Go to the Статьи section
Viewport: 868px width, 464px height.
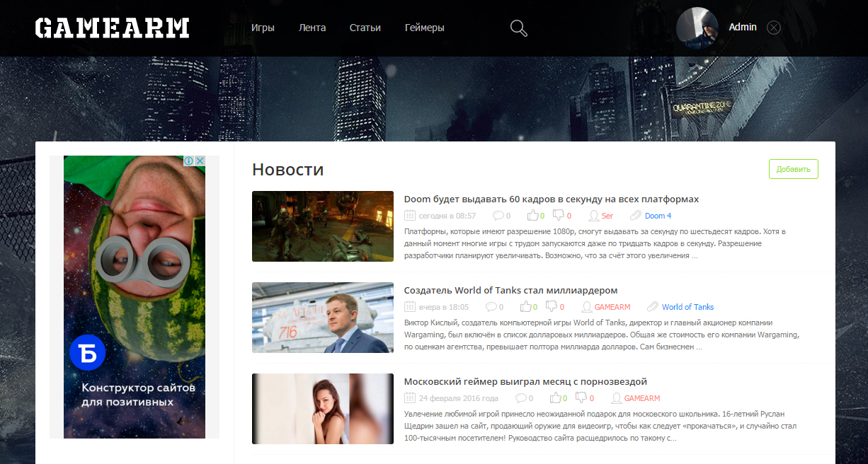(x=365, y=28)
